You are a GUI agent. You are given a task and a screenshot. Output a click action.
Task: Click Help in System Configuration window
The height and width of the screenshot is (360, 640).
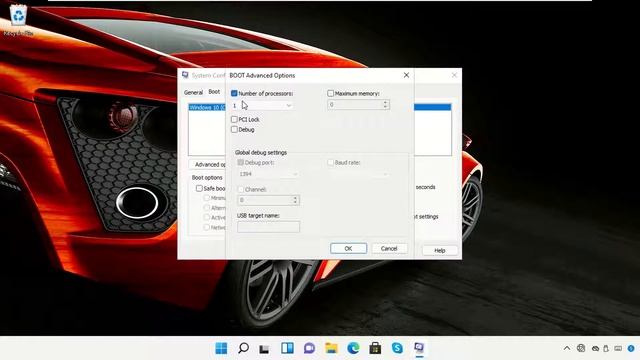pyautogui.click(x=440, y=250)
